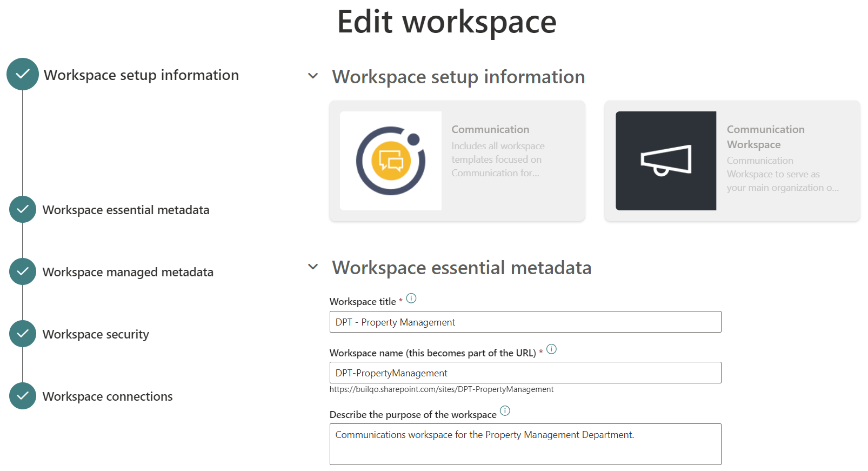868x471 pixels.
Task: Click the Workspace essential metadata step checkmark
Action: (23, 209)
